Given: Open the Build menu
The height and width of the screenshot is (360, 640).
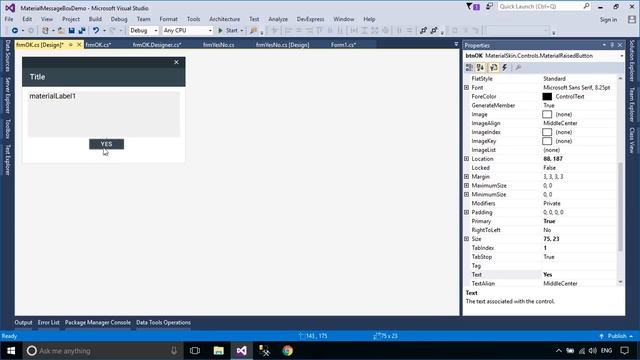Looking at the screenshot, I should [95, 19].
